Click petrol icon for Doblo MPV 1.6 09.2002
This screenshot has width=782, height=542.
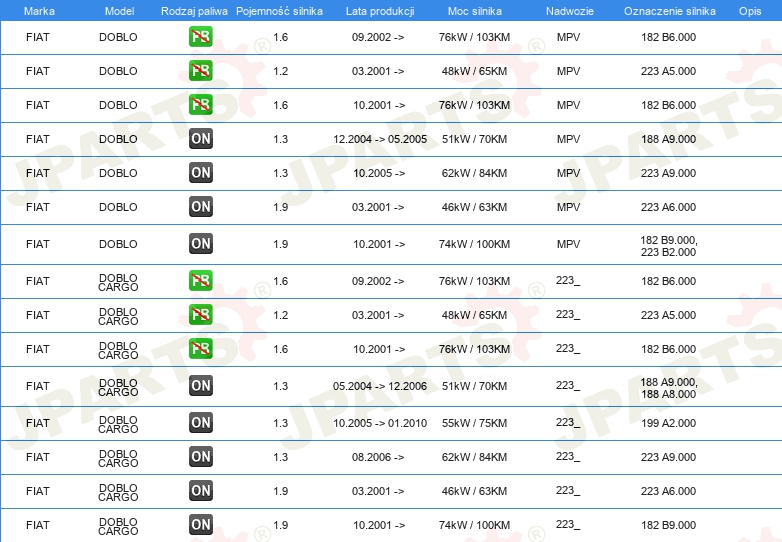click(x=200, y=37)
